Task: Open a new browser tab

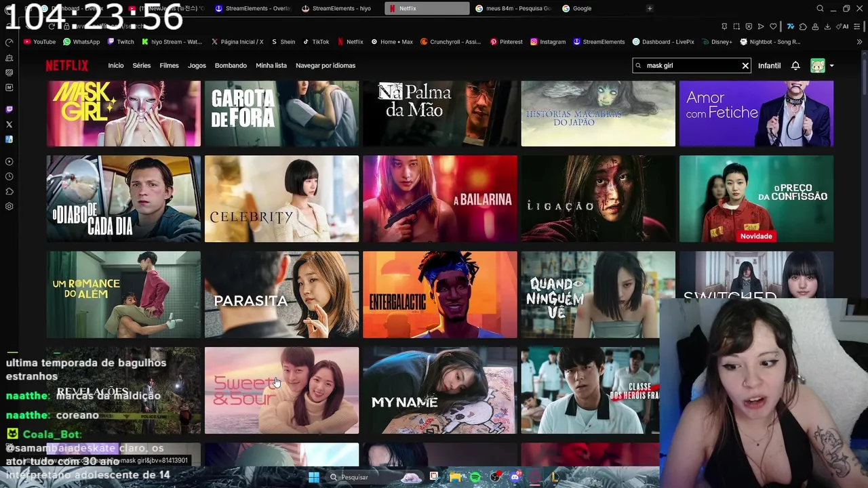Action: (650, 8)
